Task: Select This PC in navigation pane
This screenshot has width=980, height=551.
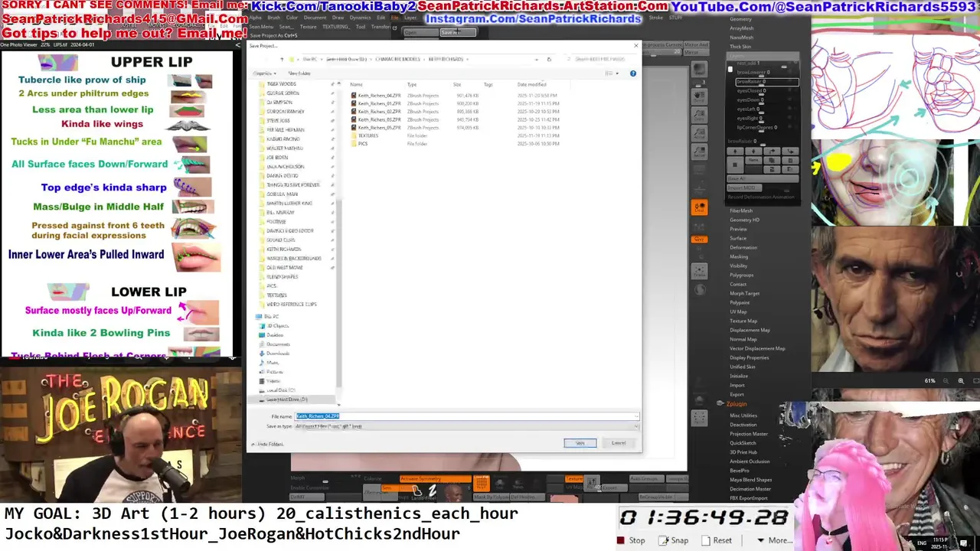Action: point(271,317)
